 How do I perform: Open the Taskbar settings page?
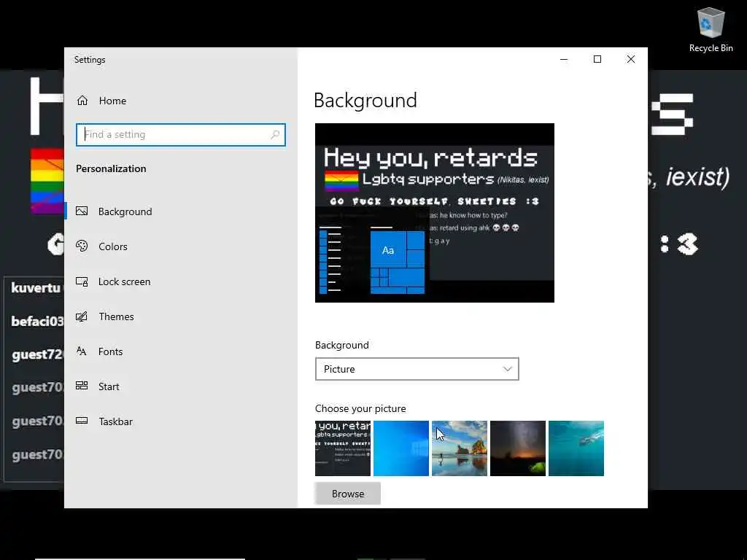116,421
